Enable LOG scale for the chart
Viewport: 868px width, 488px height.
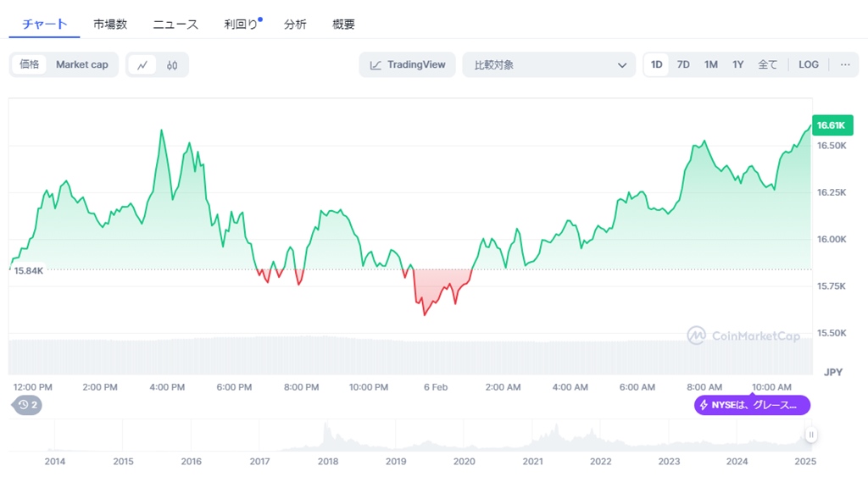click(808, 64)
